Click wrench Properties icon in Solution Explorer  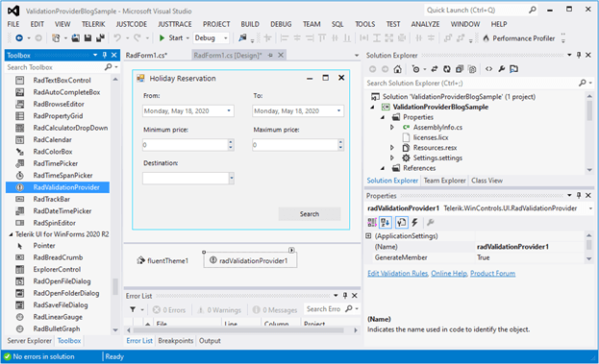coord(501,69)
